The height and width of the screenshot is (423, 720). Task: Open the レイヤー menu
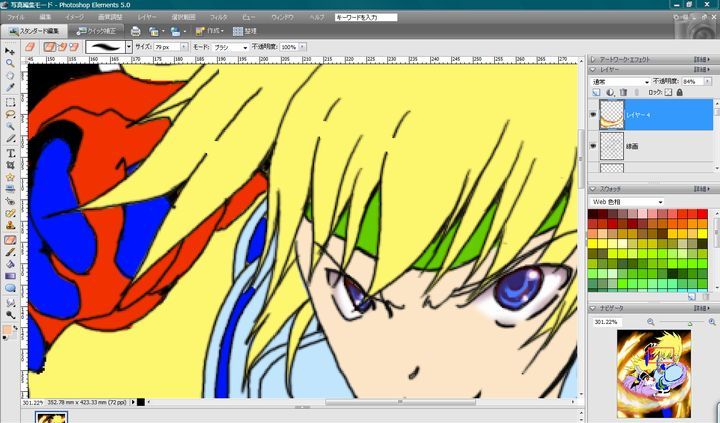tap(147, 17)
